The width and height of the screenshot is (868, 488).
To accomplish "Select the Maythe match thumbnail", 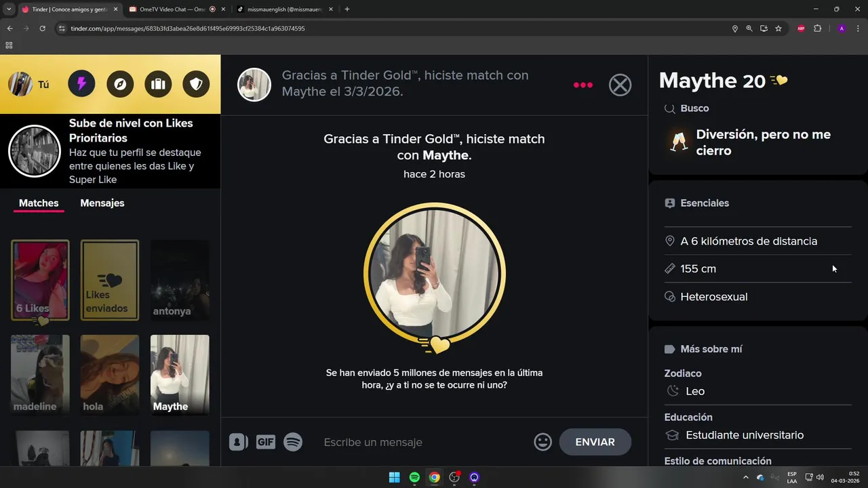I will pyautogui.click(x=180, y=375).
